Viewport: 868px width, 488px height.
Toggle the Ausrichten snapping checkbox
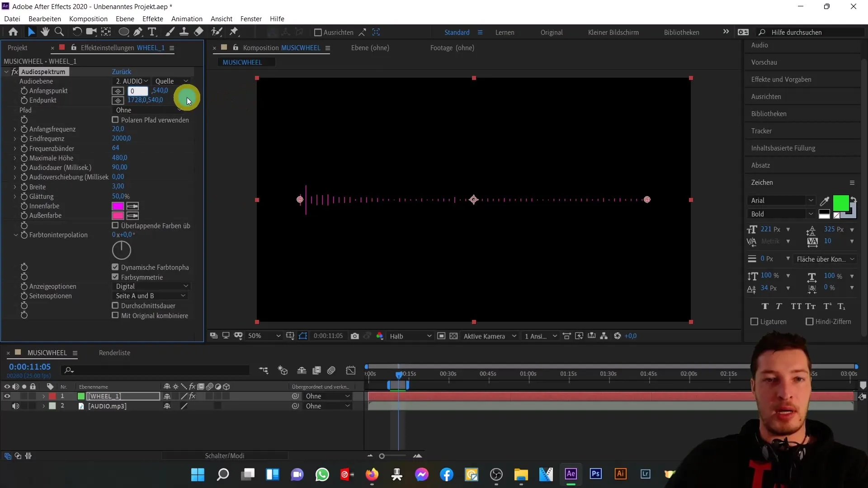pyautogui.click(x=318, y=33)
